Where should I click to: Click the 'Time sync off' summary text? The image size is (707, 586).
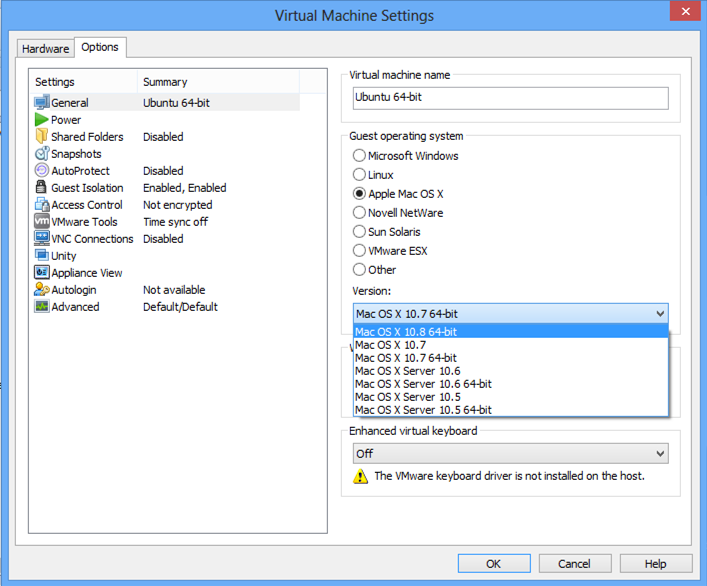[x=175, y=222]
